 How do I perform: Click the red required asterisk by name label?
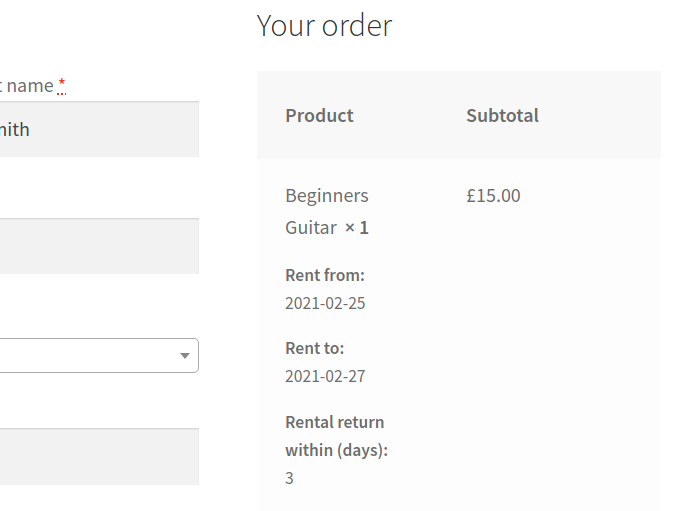coord(61,85)
